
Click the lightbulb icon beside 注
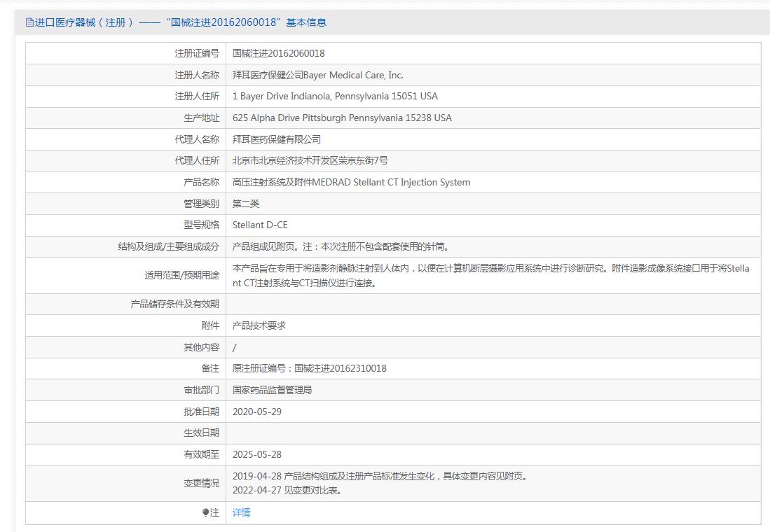(205, 512)
